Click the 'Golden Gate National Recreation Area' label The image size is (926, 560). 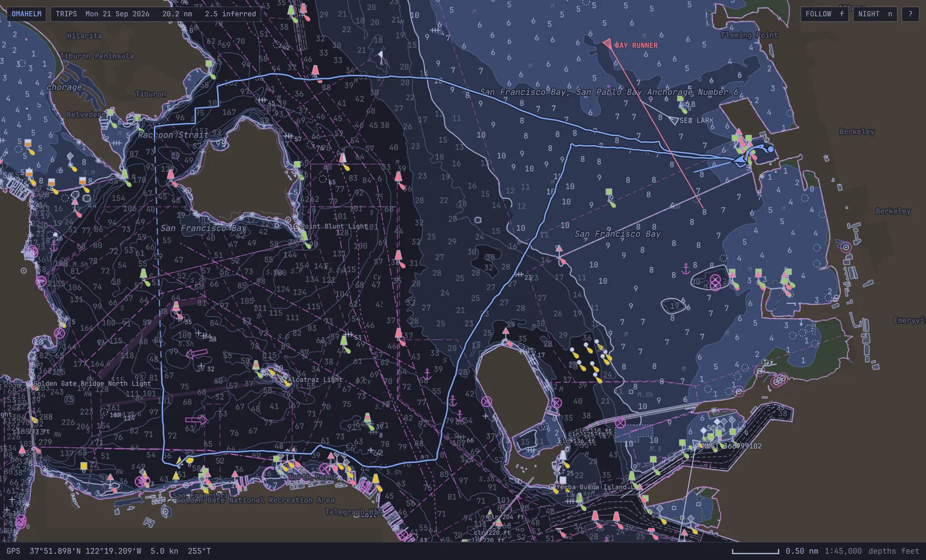click(255, 500)
